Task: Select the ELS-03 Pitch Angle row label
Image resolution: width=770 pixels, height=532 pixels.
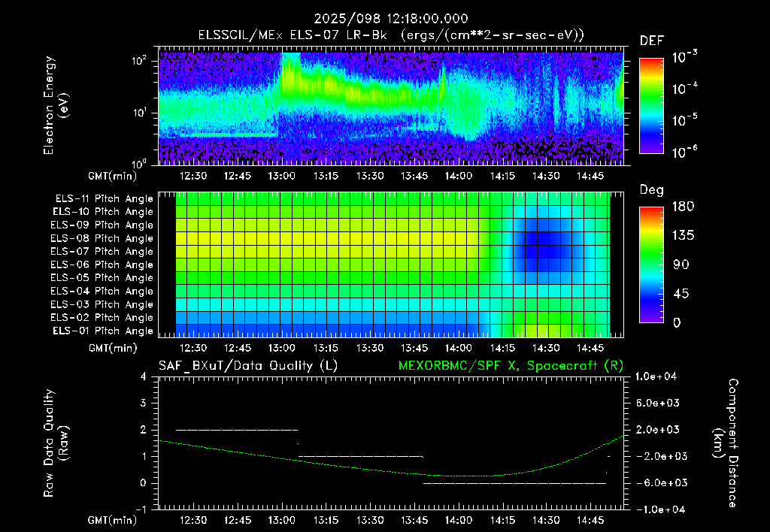Action: 102,304
